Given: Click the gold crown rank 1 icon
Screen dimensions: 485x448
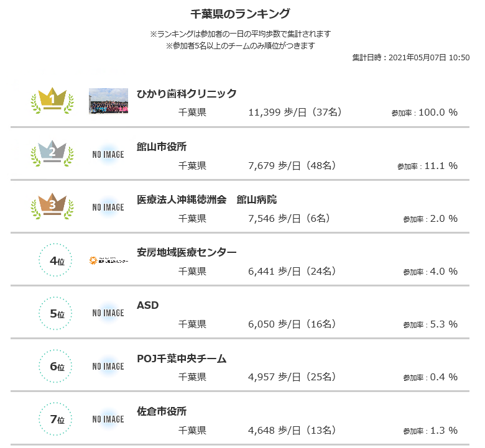Looking at the screenshot, I should click(52, 101).
